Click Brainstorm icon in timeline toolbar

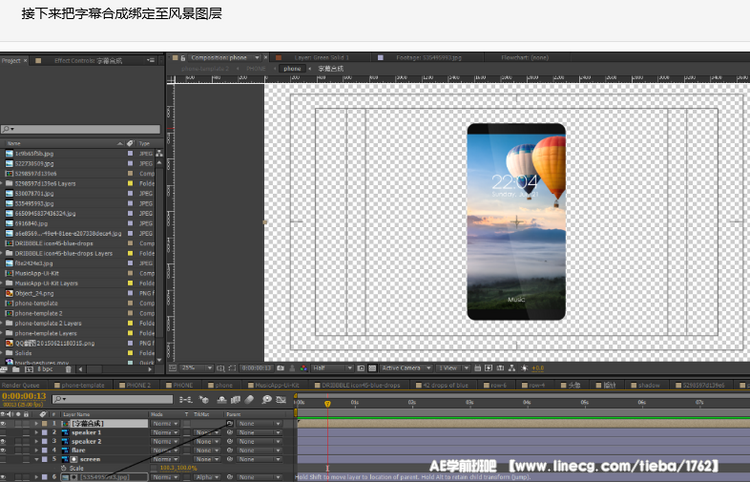click(x=266, y=400)
